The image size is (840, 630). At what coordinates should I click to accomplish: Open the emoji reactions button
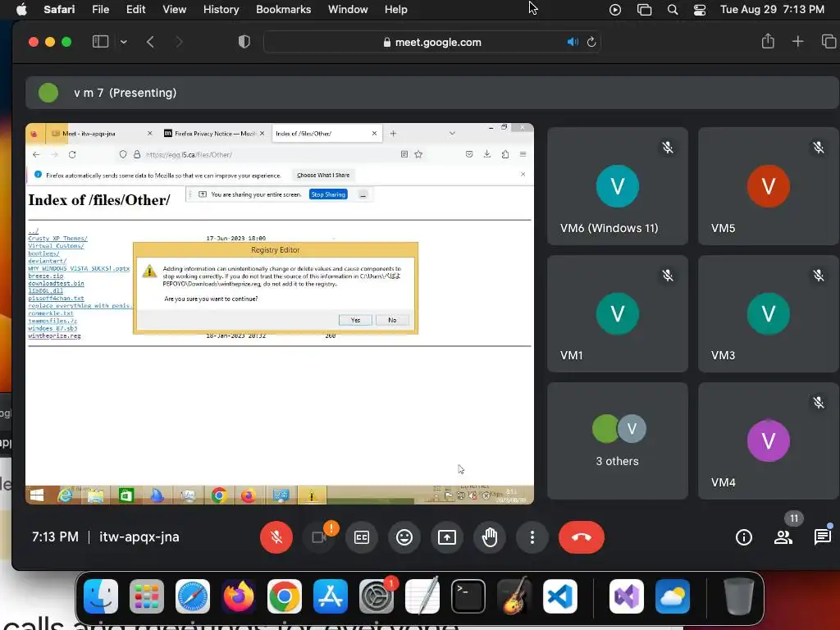click(404, 536)
